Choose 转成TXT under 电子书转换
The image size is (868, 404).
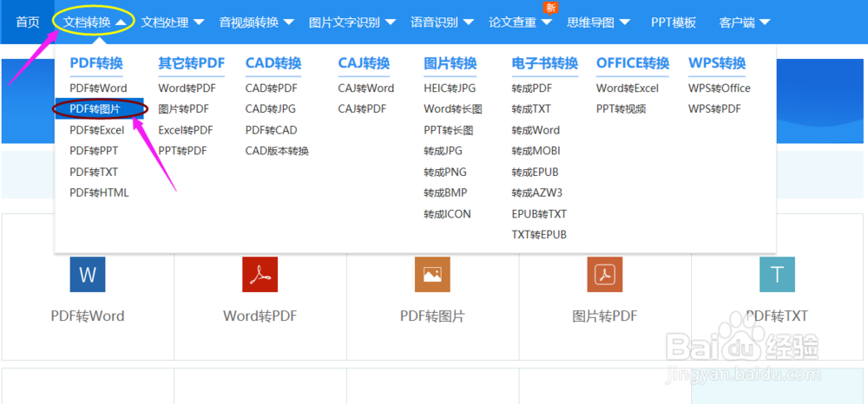[531, 109]
